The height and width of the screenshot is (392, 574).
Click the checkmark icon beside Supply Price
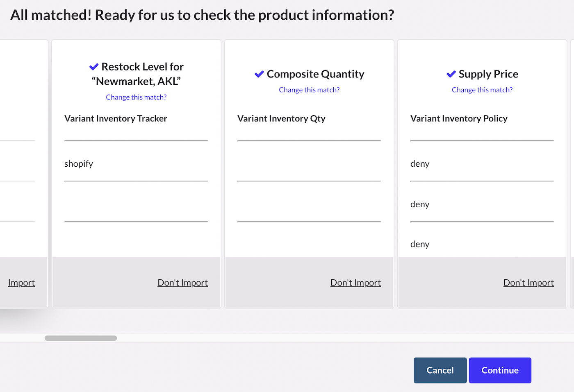[451, 74]
